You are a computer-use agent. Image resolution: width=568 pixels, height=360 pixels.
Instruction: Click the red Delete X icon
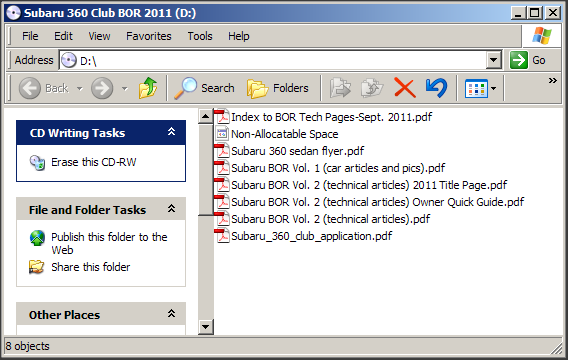tap(405, 88)
